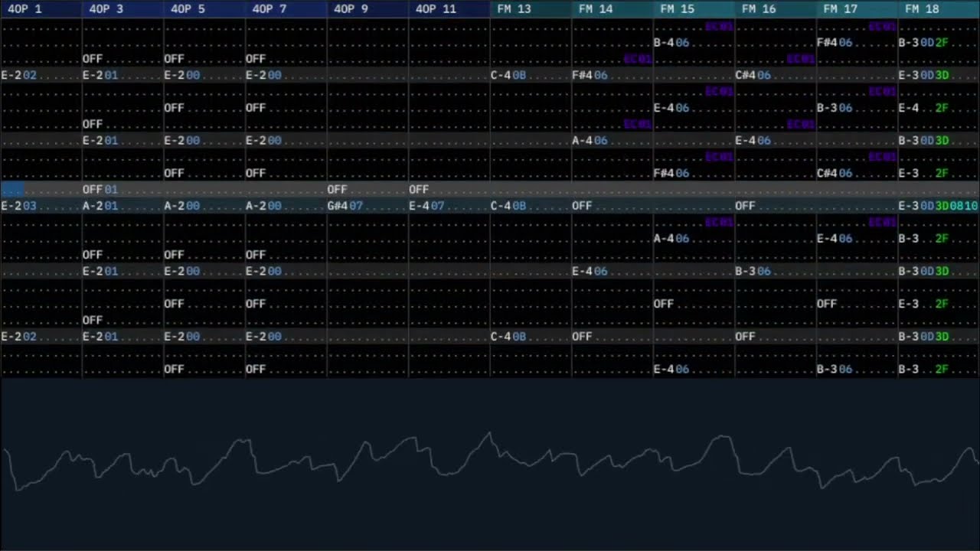
Task: Select the A-4 06 note in FM 15
Action: tap(671, 238)
